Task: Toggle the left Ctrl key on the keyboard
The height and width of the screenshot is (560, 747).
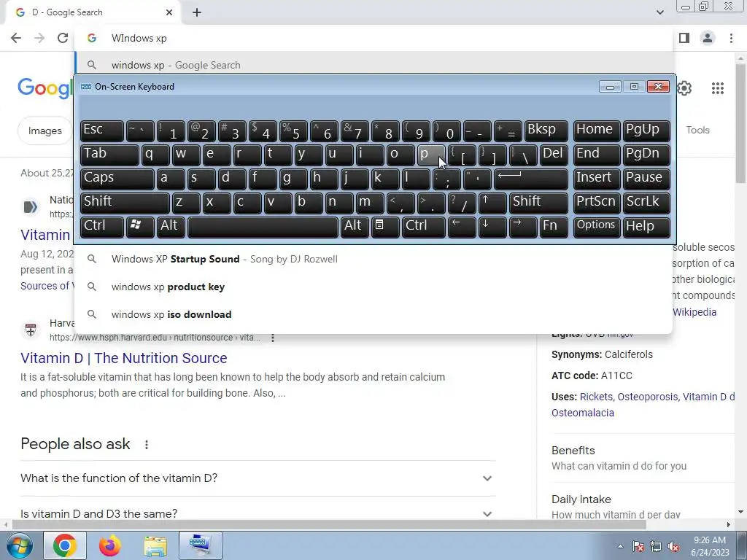Action: click(102, 226)
